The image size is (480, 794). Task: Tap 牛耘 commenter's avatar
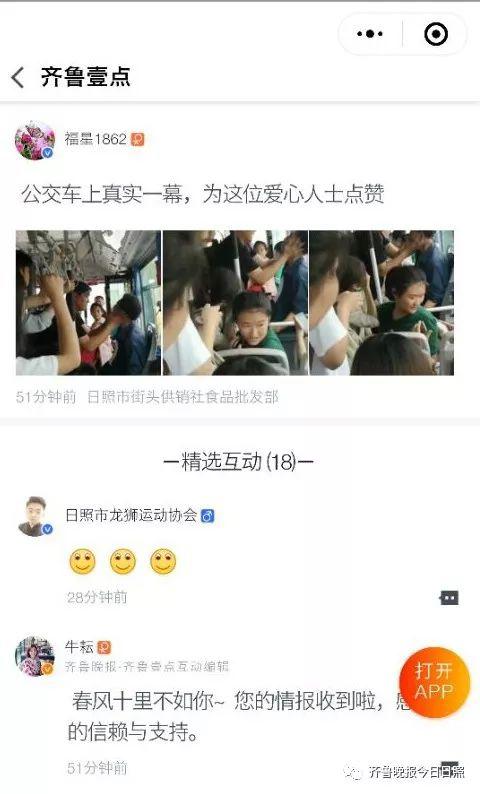click(34, 656)
